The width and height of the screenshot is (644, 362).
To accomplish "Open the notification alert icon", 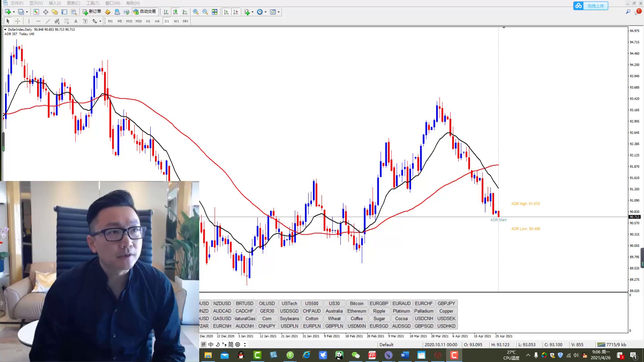I will (638, 12).
